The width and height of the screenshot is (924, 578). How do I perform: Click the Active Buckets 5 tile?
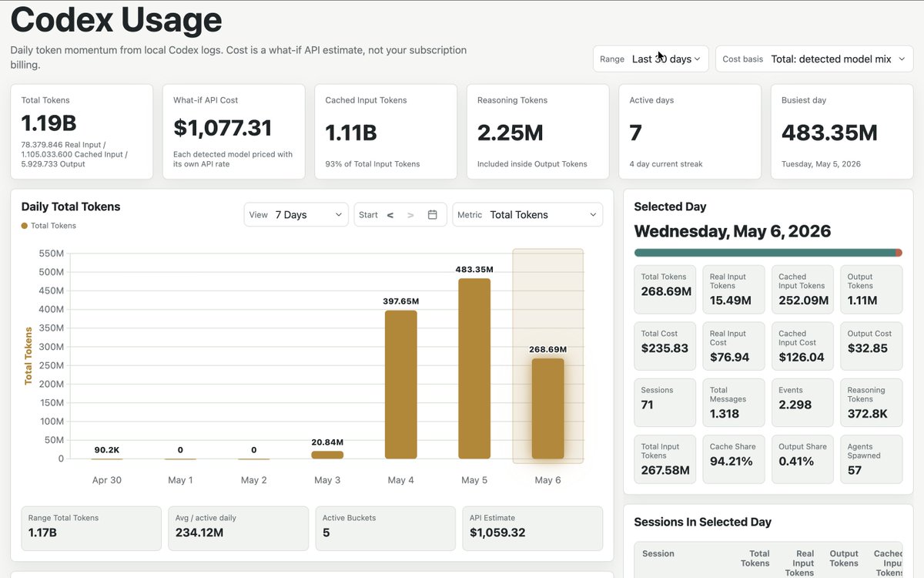(x=386, y=528)
